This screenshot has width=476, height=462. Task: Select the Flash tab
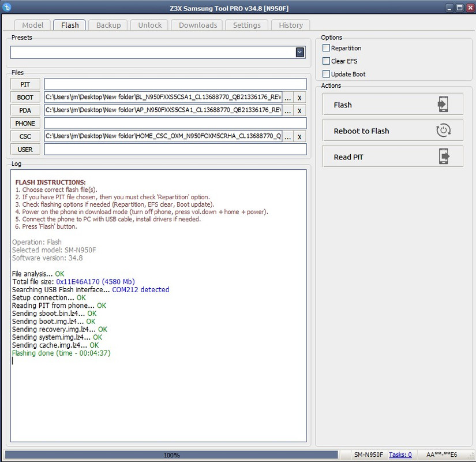click(69, 25)
